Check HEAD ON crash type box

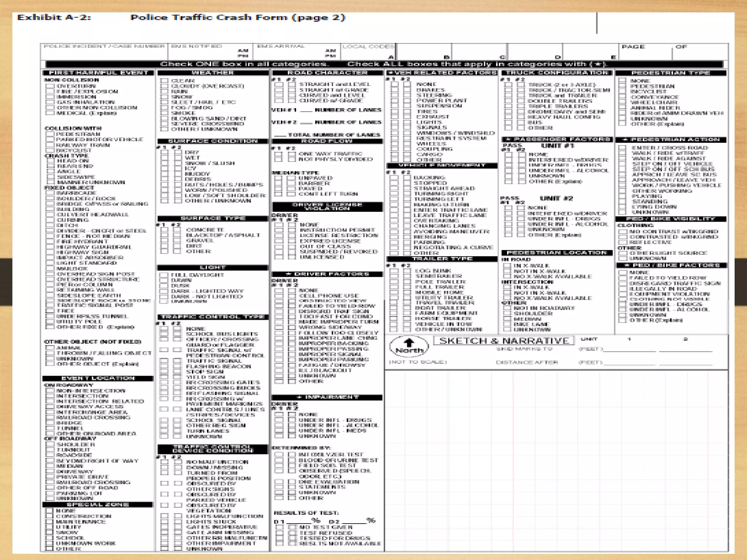[x=50, y=161]
